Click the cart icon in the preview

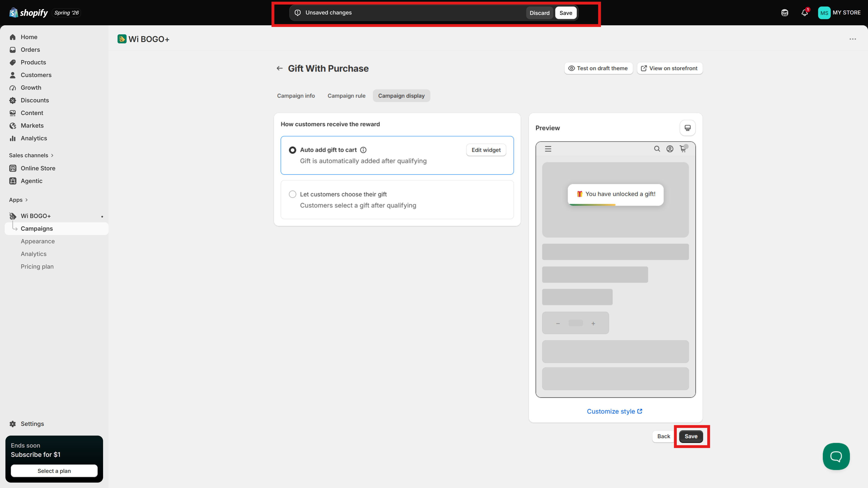pos(683,148)
